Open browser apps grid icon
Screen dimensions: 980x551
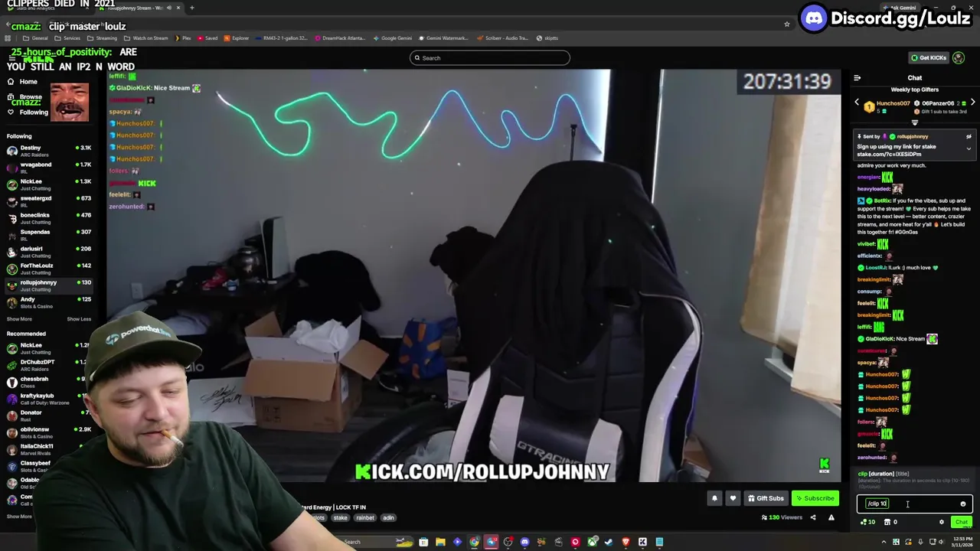tap(8, 38)
